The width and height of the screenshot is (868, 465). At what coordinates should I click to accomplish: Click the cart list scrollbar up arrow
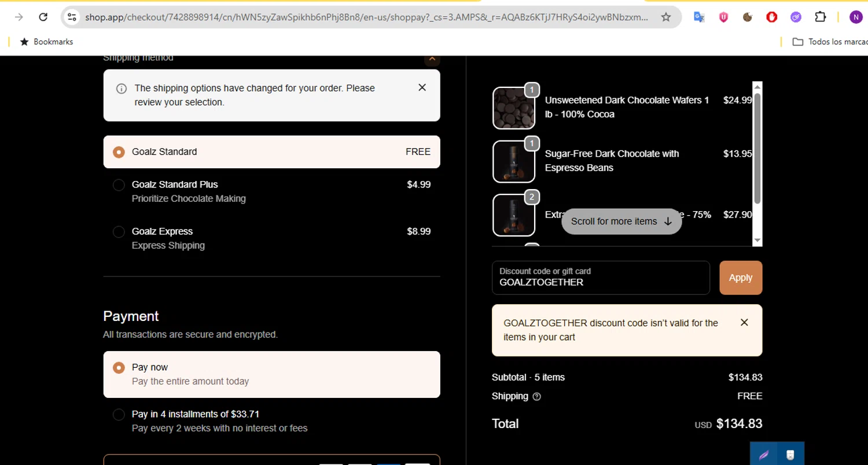(757, 87)
